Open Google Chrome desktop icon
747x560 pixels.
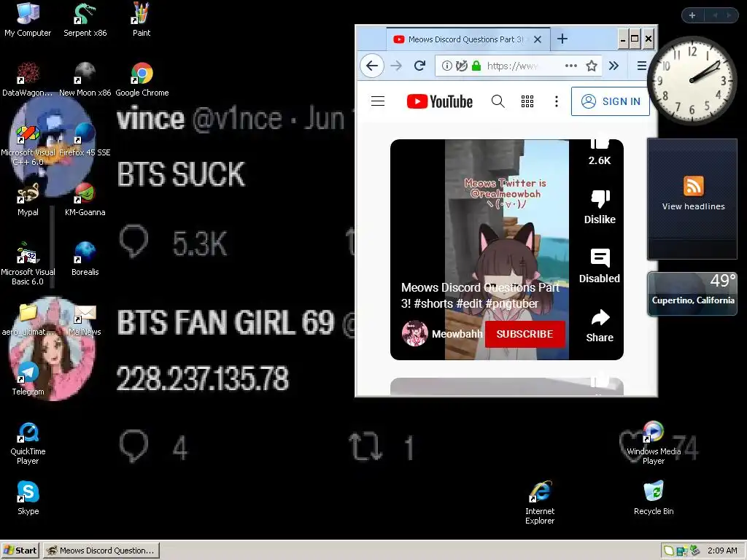click(142, 79)
